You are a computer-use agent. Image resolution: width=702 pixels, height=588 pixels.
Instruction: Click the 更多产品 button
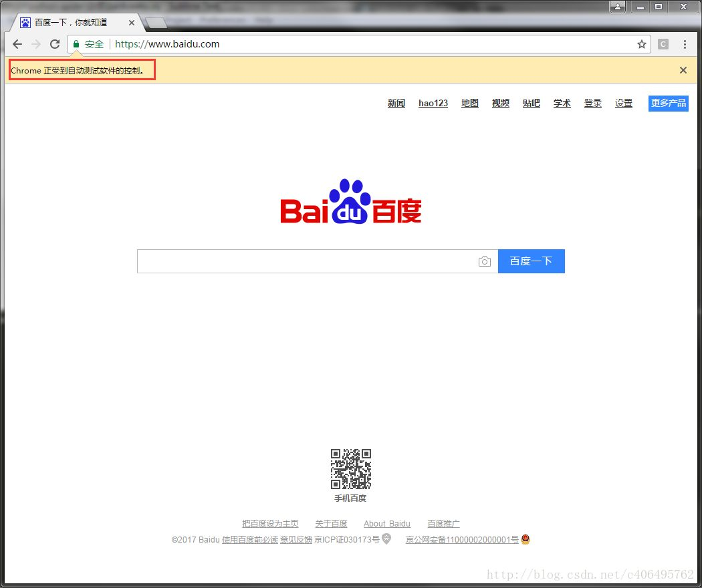click(x=669, y=104)
